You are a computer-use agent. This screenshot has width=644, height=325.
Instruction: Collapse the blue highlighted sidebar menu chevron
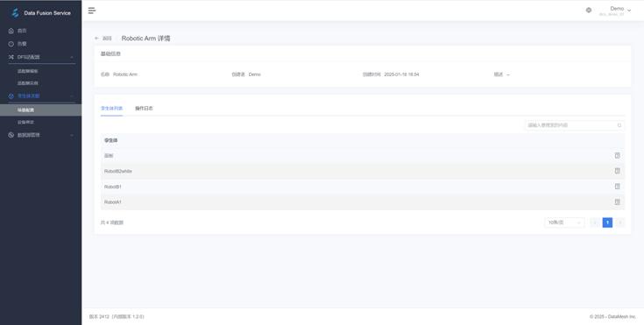(72, 95)
